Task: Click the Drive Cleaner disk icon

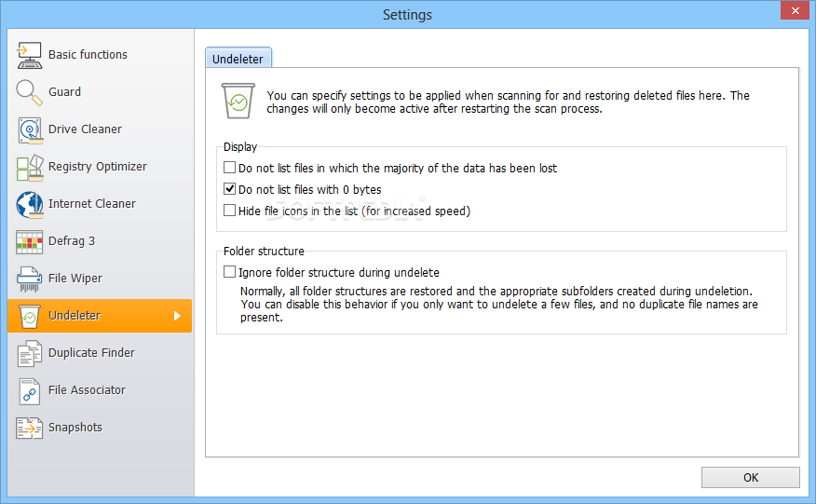Action: (x=29, y=129)
